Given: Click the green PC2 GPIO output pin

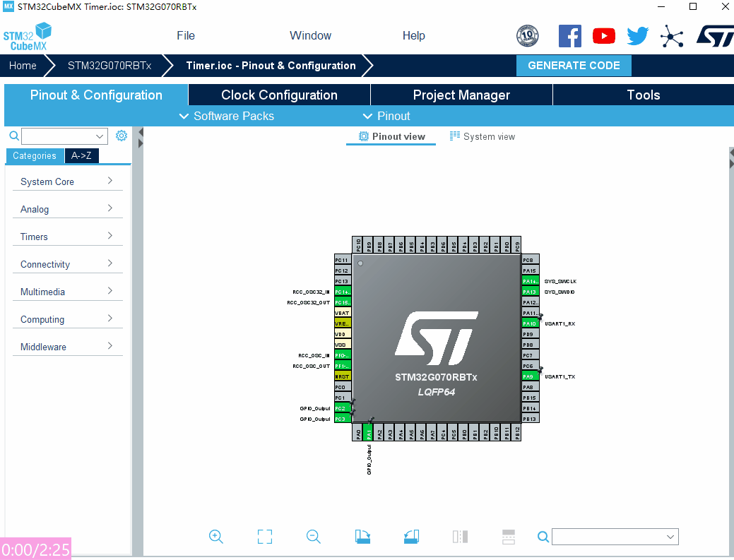Looking at the screenshot, I should click(343, 408).
